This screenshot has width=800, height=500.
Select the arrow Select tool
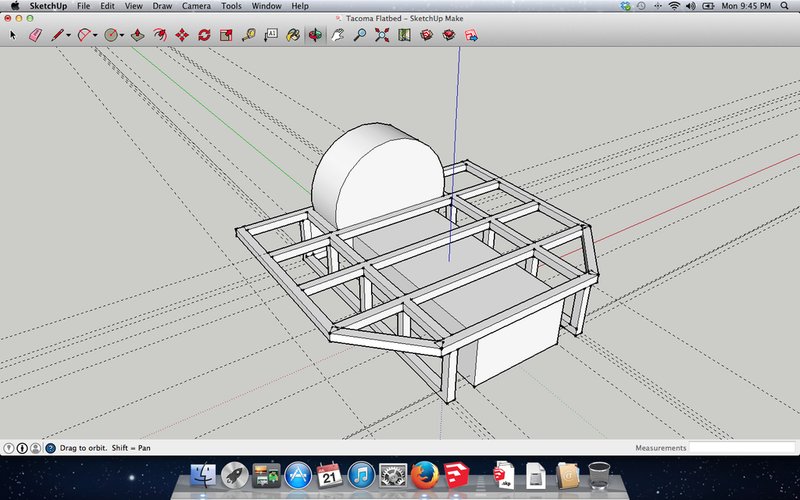tap(13, 35)
